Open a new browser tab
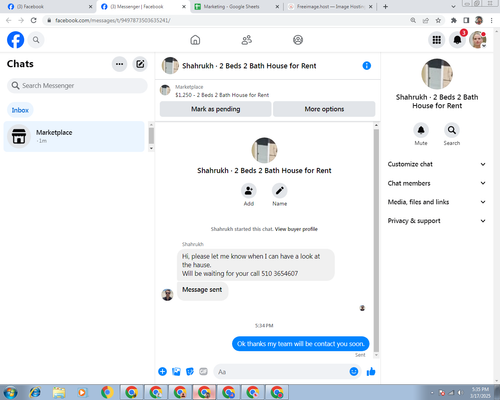 [x=385, y=6]
